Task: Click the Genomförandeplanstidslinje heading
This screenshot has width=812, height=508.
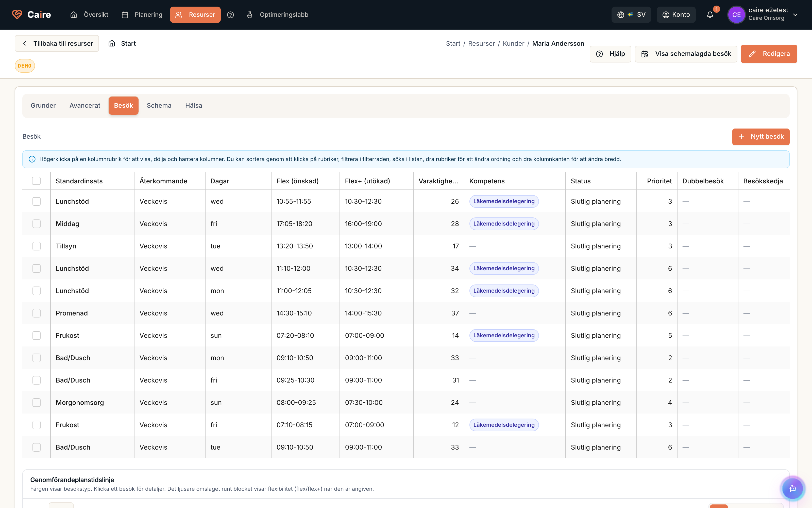Action: [72, 480]
